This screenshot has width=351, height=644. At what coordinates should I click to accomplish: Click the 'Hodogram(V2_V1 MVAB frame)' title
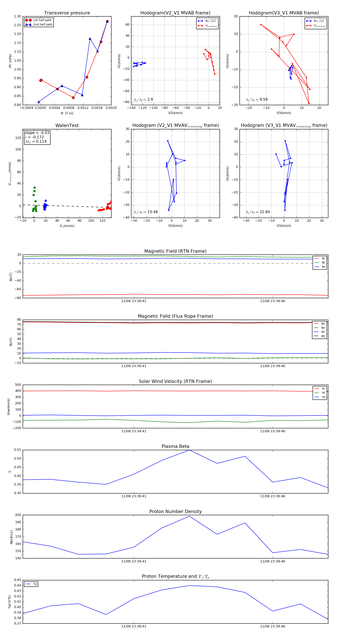click(x=175, y=13)
